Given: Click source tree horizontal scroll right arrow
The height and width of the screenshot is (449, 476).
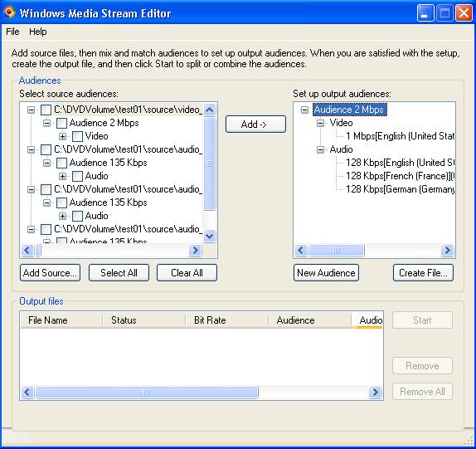Looking at the screenshot, I should coord(195,251).
